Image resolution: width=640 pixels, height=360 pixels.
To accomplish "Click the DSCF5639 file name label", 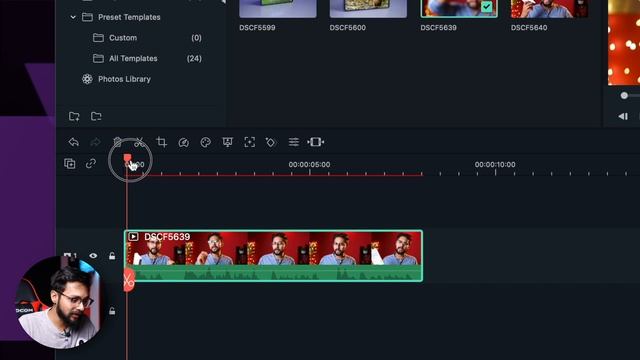I will pyautogui.click(x=438, y=28).
